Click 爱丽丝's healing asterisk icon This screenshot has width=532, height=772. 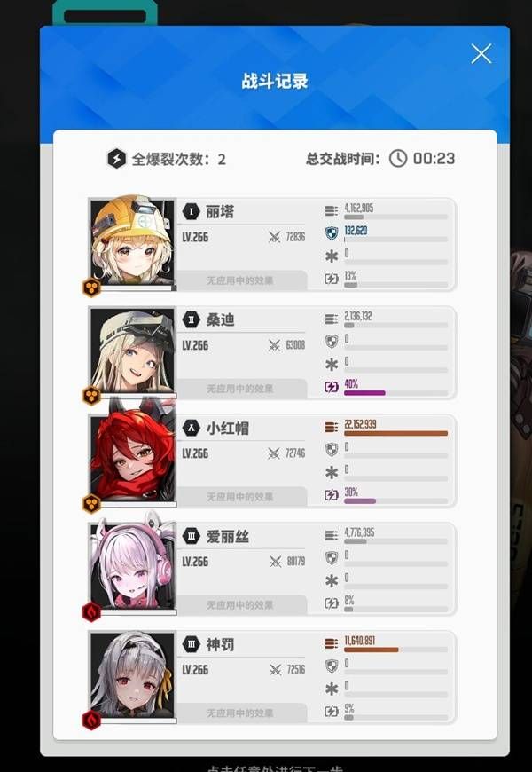tap(332, 581)
